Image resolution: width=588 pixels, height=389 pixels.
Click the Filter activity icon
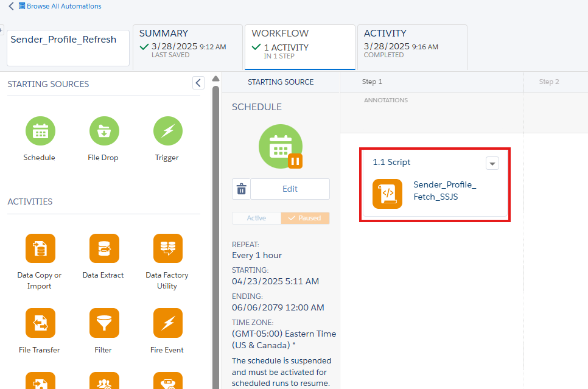[x=103, y=323]
